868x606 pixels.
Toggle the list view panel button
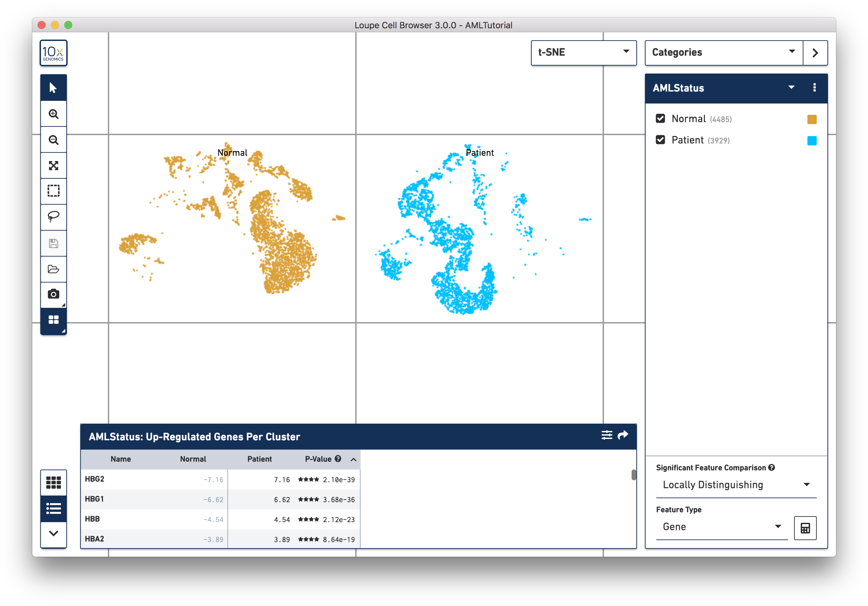(53, 509)
